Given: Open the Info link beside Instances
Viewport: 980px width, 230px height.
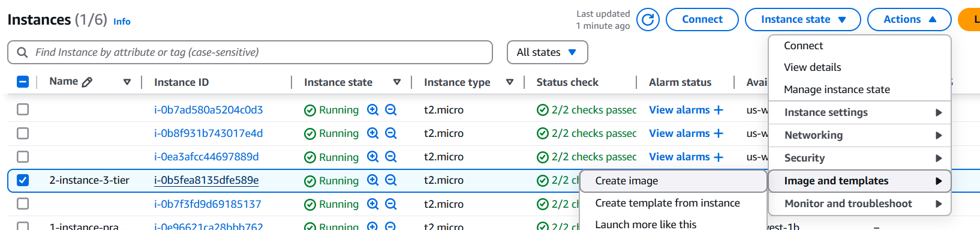Looking at the screenshot, I should pos(122,22).
